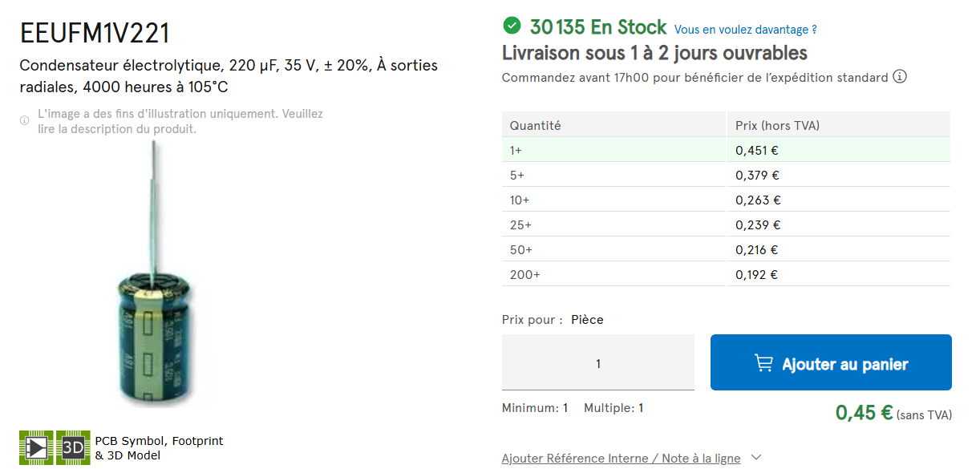Add the item with "Ajouter au panier"
This screenshot has height=469, width=980.
[831, 362]
